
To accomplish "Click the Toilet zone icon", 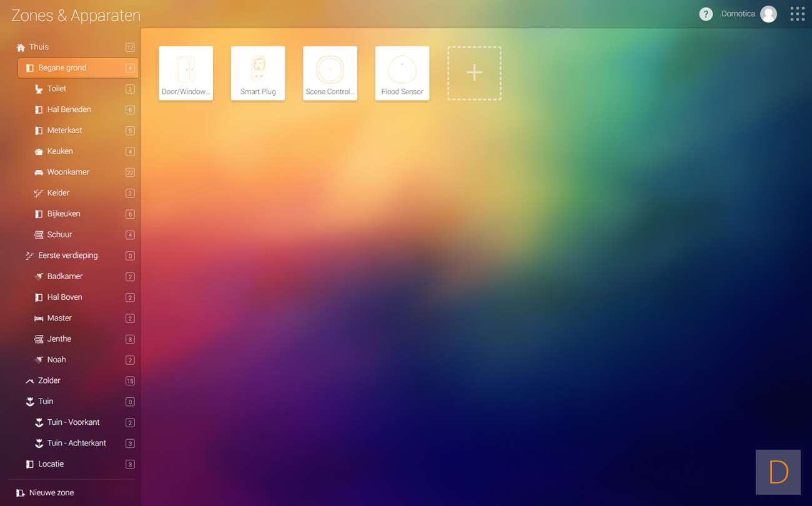I will [39, 89].
